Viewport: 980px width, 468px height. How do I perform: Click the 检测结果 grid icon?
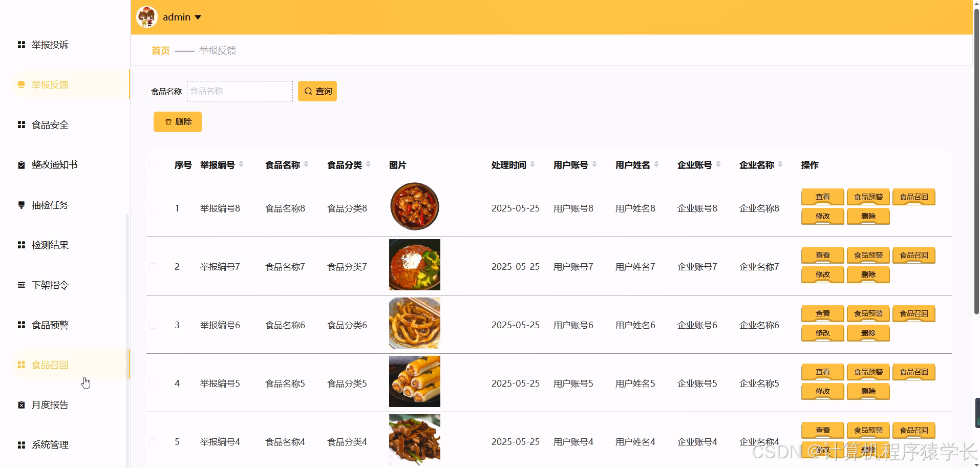[21, 245]
